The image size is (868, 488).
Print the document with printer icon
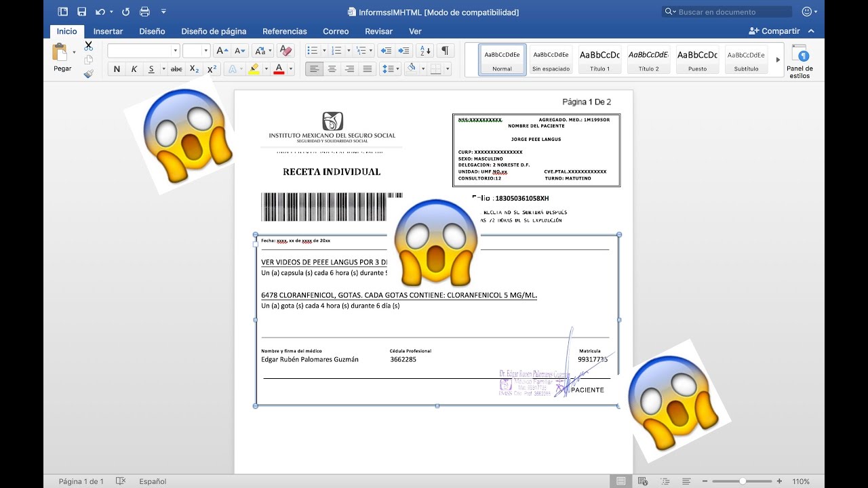144,12
